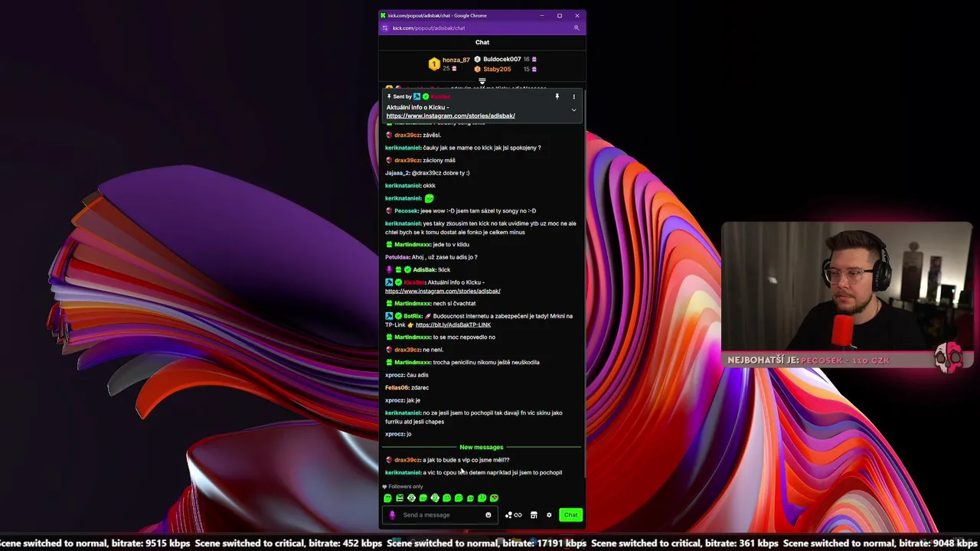Open Instagram link in KickBot chat message
980x551 pixels.
pos(443,292)
